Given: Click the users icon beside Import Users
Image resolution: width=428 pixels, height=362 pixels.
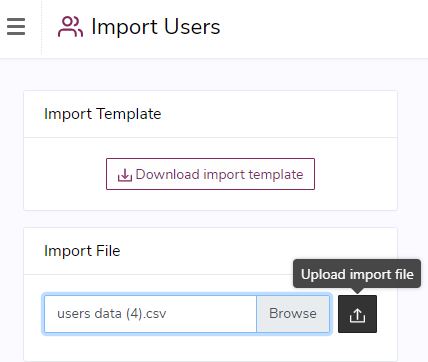Looking at the screenshot, I should click(x=70, y=27).
